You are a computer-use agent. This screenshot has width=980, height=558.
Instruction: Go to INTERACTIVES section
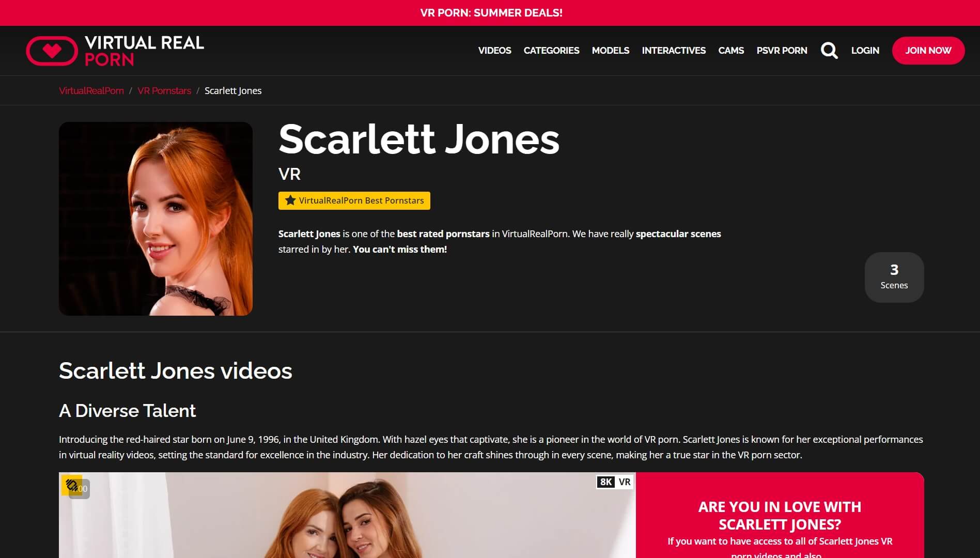tap(674, 51)
